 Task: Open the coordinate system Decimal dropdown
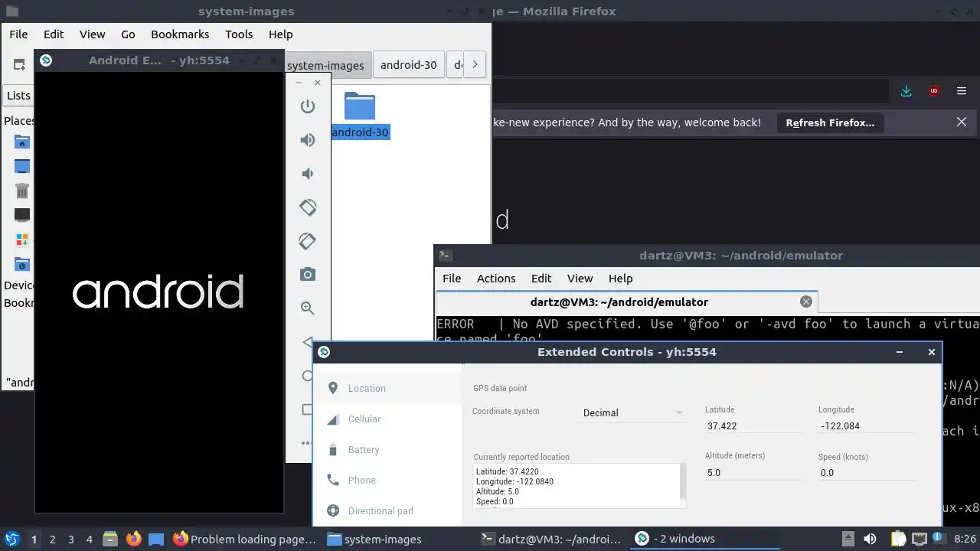[x=632, y=412]
